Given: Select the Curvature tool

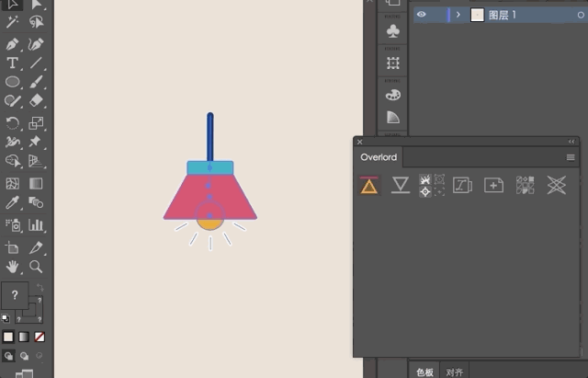Looking at the screenshot, I should click(36, 44).
